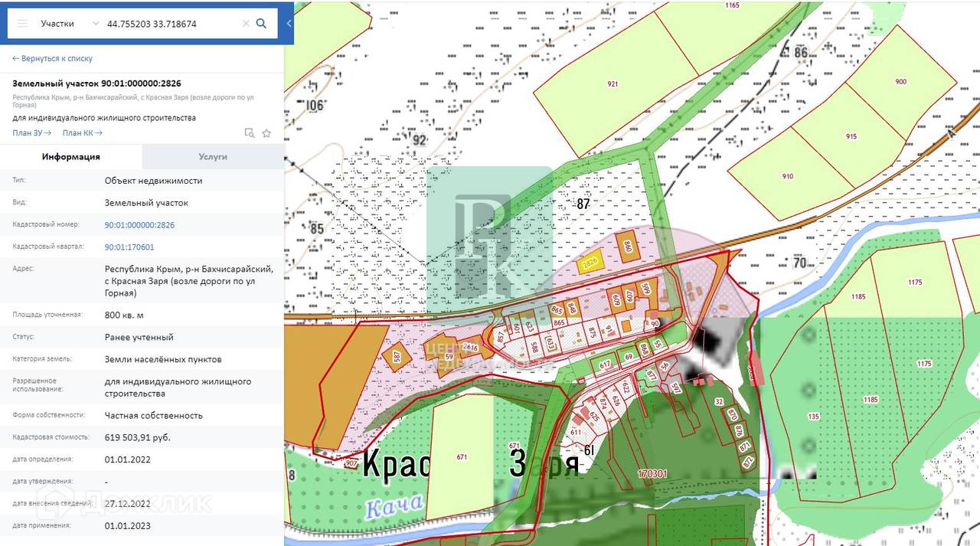Image resolution: width=980 pixels, height=546 pixels.
Task: Open the Участки search type dropdown
Action: pyautogui.click(x=70, y=24)
